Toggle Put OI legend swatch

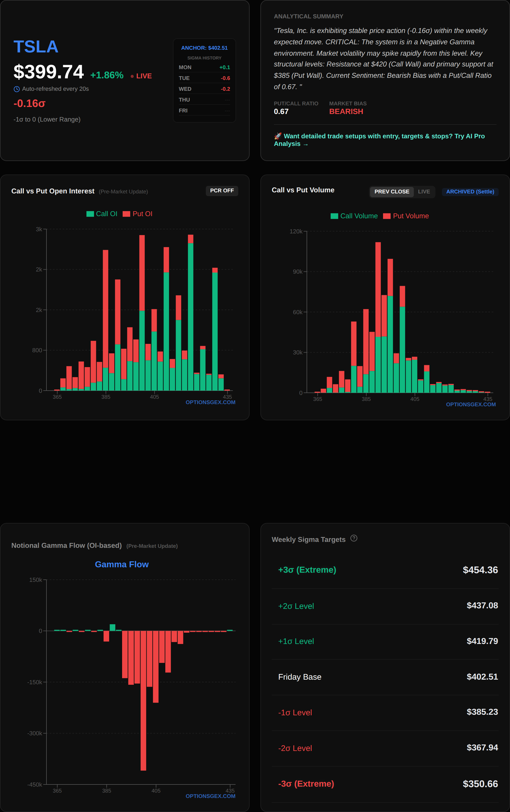click(x=126, y=214)
